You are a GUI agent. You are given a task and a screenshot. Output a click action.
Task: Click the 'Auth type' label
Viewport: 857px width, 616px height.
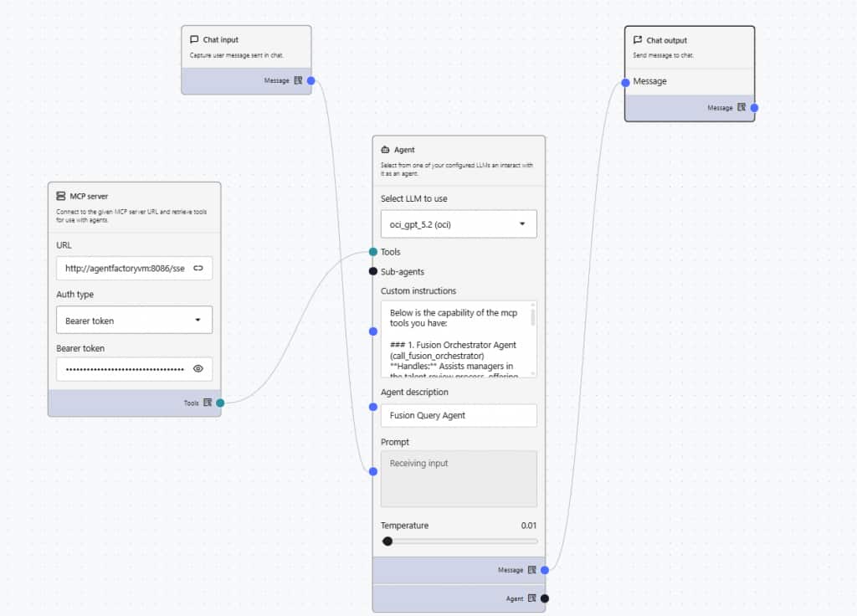coord(74,294)
